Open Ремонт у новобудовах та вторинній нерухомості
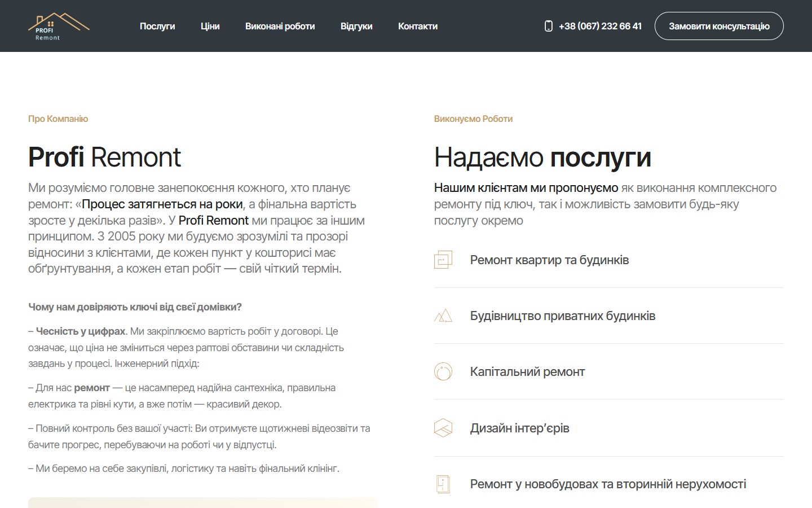This screenshot has height=508, width=812. pos(608,484)
